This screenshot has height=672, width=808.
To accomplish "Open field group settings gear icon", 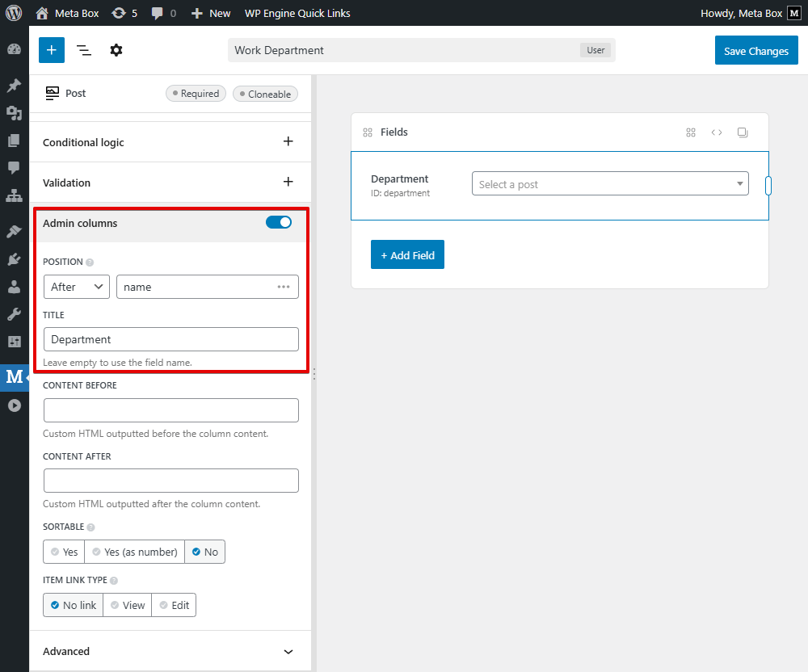I will (116, 50).
